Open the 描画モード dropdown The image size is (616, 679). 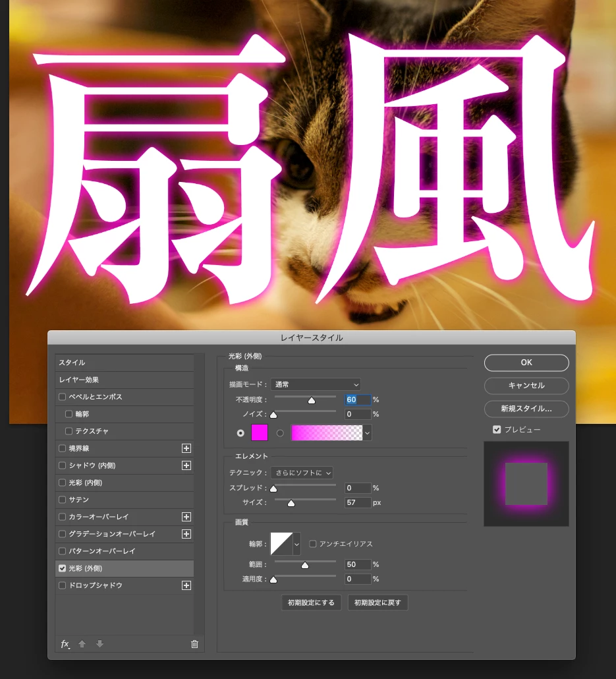tap(316, 384)
